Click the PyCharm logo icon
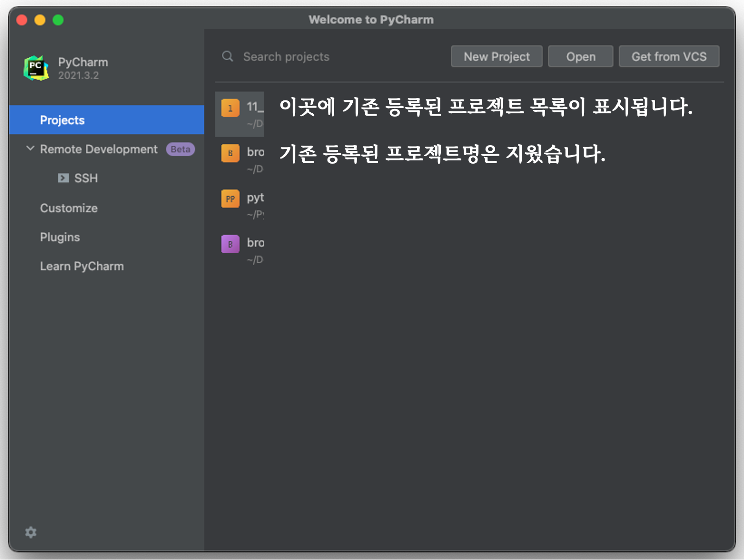 [x=36, y=68]
